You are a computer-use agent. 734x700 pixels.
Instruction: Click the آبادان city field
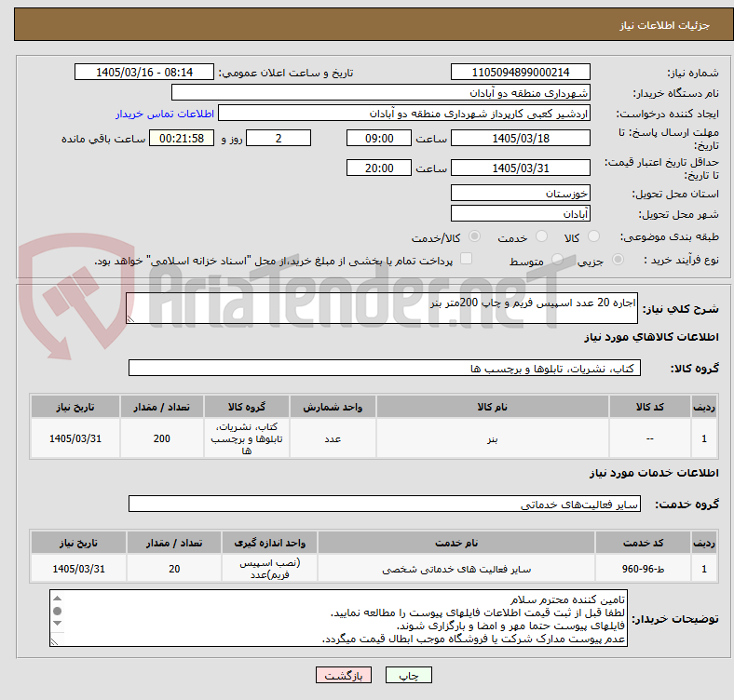(520, 213)
